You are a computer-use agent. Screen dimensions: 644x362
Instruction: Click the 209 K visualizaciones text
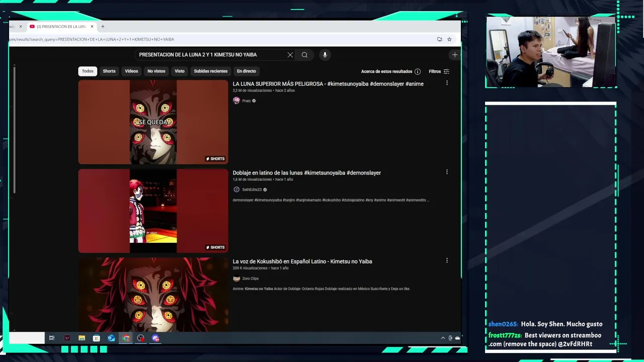coord(250,268)
